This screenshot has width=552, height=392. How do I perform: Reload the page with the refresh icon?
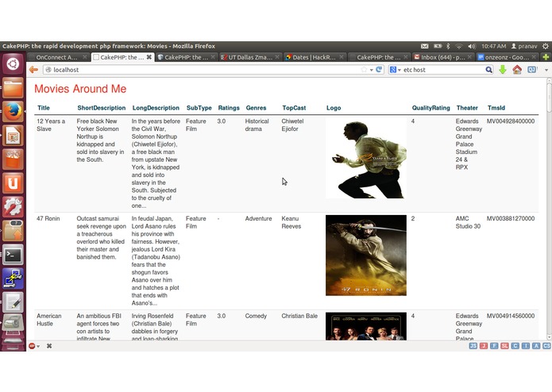pos(379,70)
